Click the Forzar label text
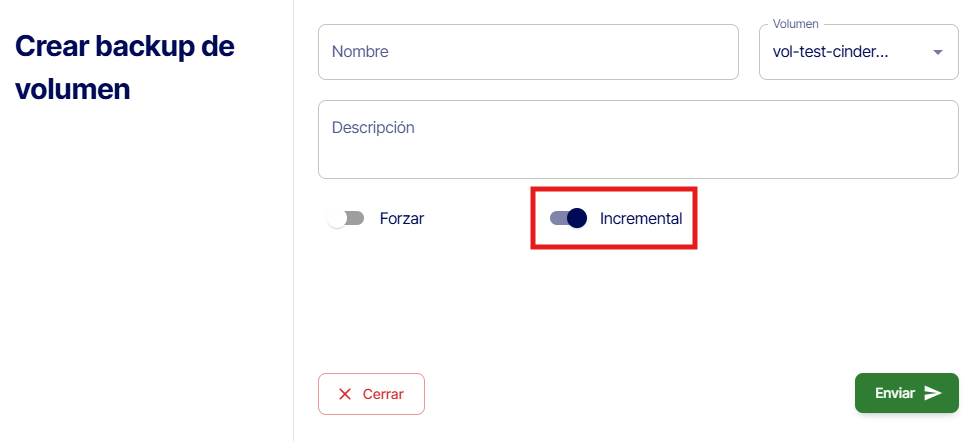 (x=402, y=218)
